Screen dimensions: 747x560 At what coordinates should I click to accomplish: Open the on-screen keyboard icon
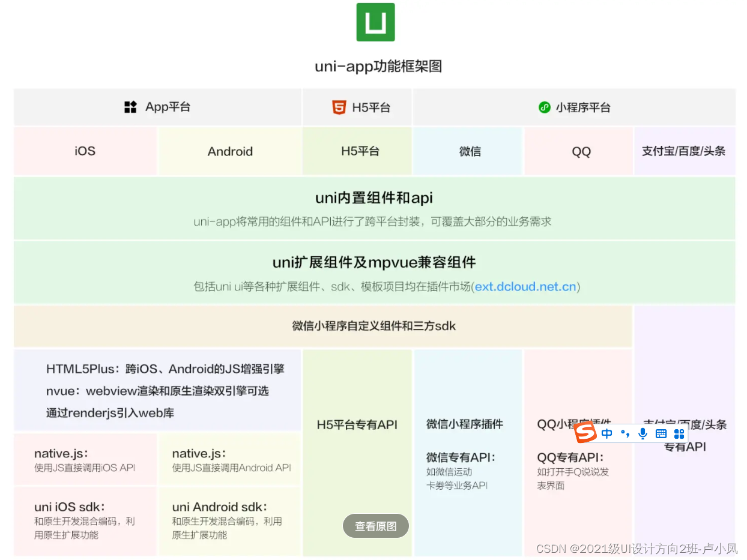coord(661,433)
